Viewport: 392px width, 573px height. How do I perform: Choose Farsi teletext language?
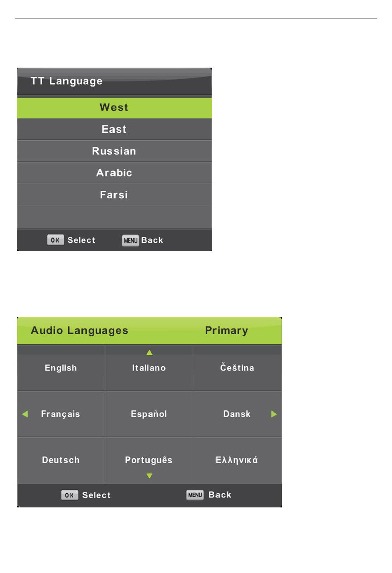114,195
